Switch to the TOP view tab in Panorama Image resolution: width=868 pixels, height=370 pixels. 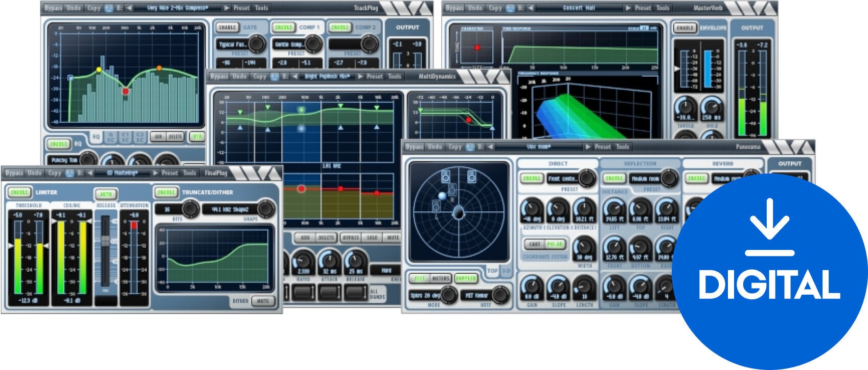click(x=492, y=271)
